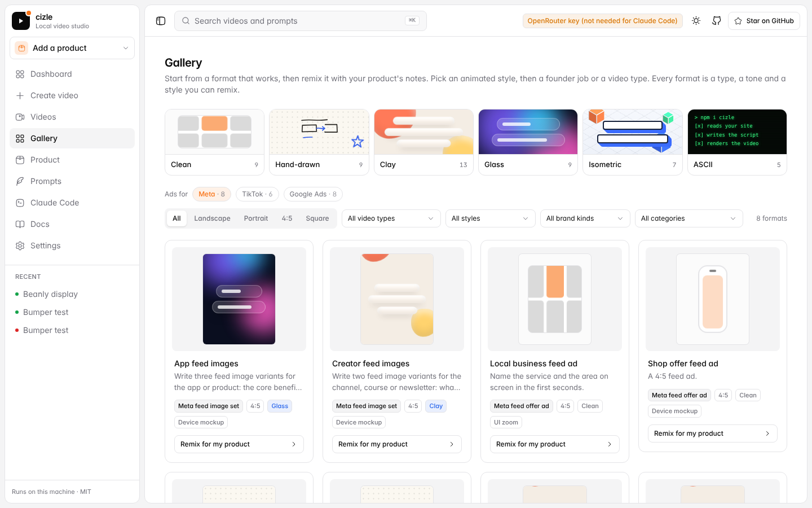Toggle the sidebar panel icon
This screenshot has width=812, height=508.
(x=161, y=21)
